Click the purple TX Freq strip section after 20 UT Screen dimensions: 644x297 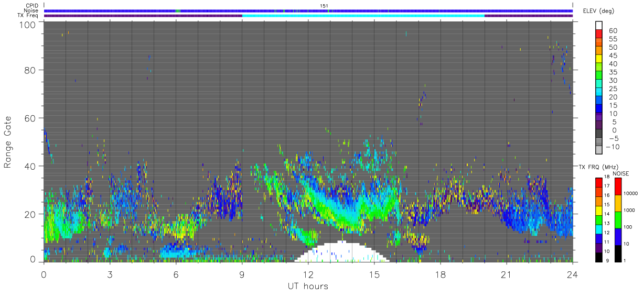(529, 16)
